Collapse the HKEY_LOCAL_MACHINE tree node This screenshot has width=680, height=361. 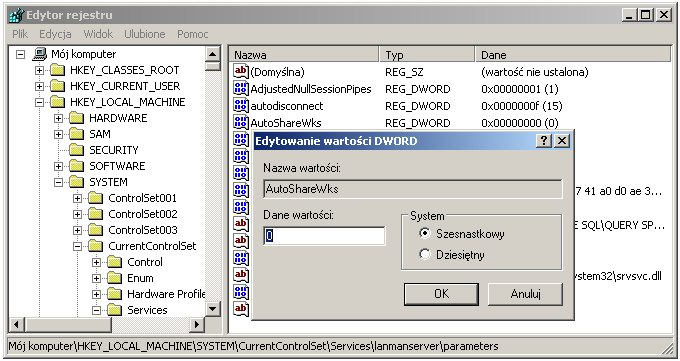(39, 102)
